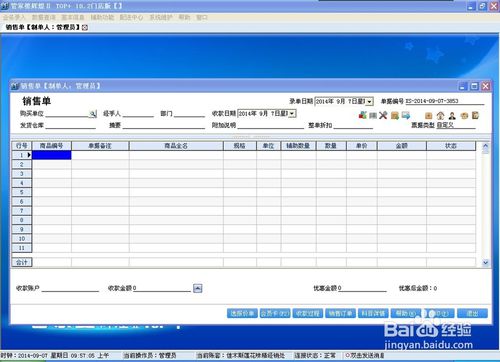Click the 单价 column header
This screenshot has width=500, height=362.
point(362,146)
